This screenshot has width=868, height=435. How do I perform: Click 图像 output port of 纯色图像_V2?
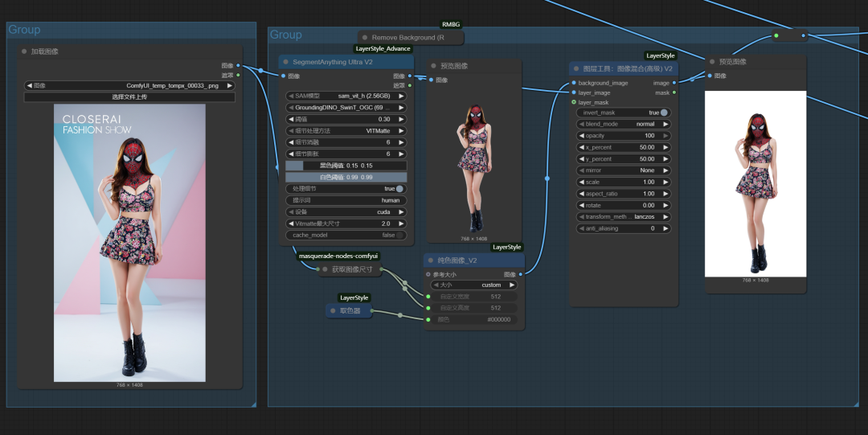(x=520, y=274)
